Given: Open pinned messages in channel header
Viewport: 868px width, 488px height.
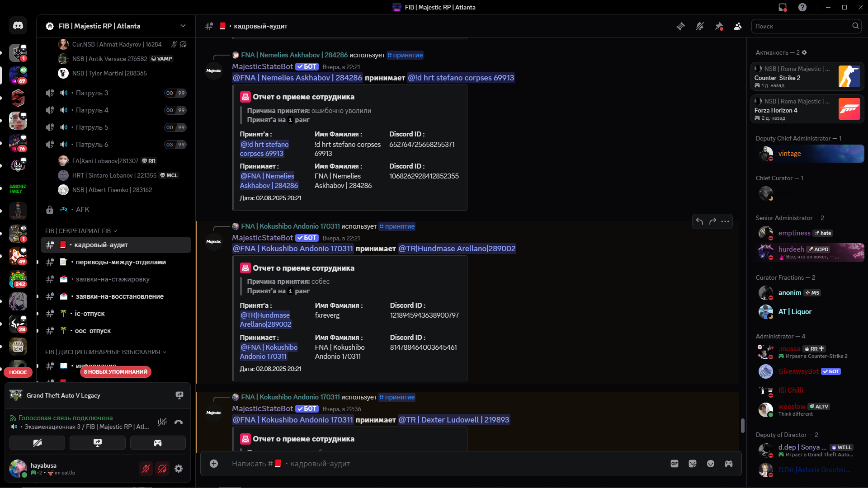Looking at the screenshot, I should click(x=719, y=26).
